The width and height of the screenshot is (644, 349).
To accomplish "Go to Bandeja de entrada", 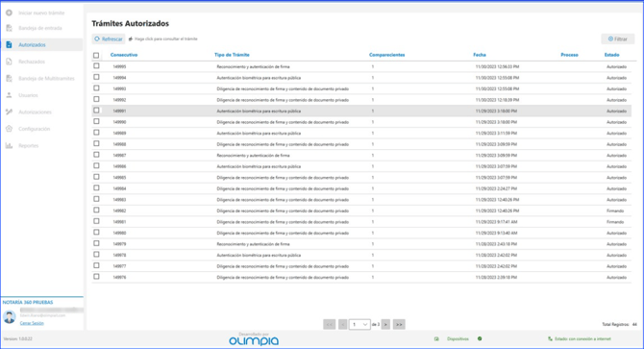I will point(40,28).
